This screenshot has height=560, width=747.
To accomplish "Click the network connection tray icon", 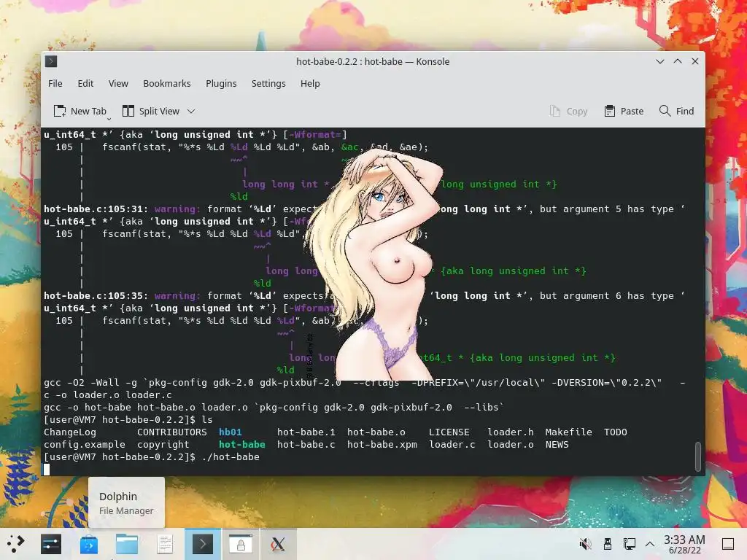I will pos(629,544).
